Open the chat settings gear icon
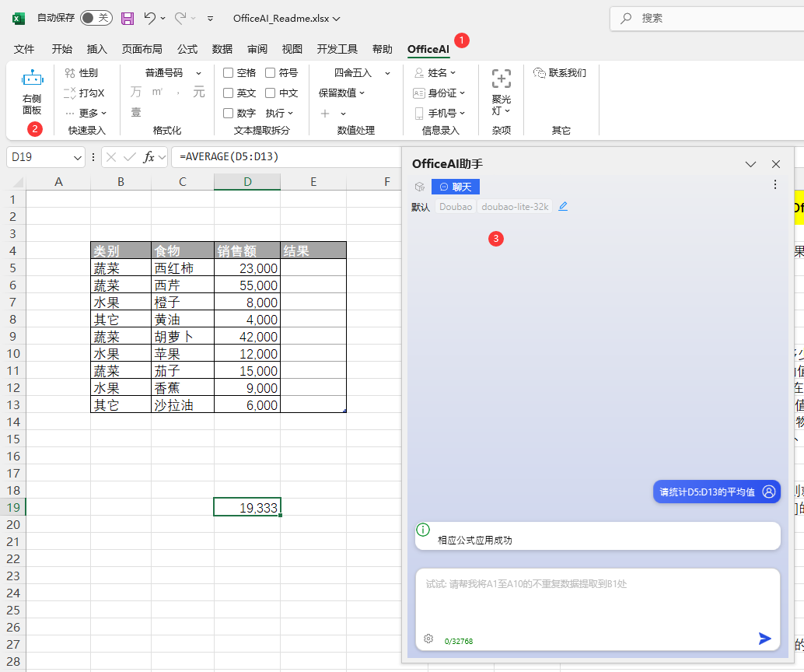The height and width of the screenshot is (672, 804). [x=428, y=639]
